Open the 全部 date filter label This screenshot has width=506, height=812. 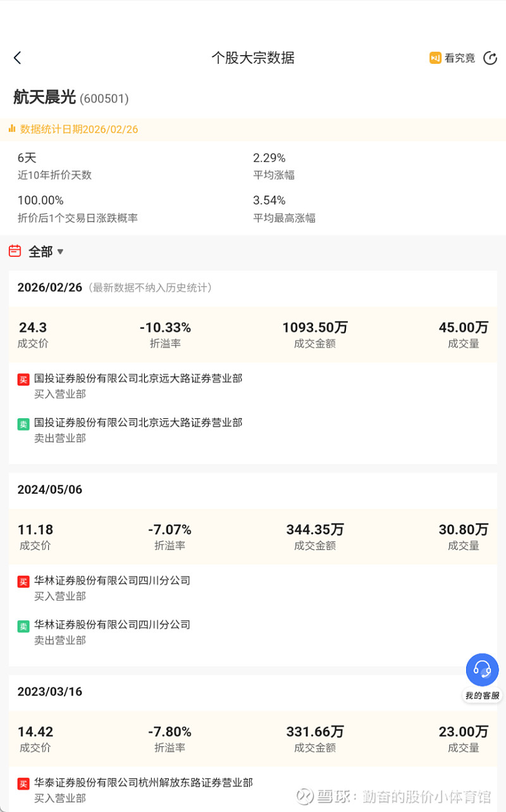[40, 252]
